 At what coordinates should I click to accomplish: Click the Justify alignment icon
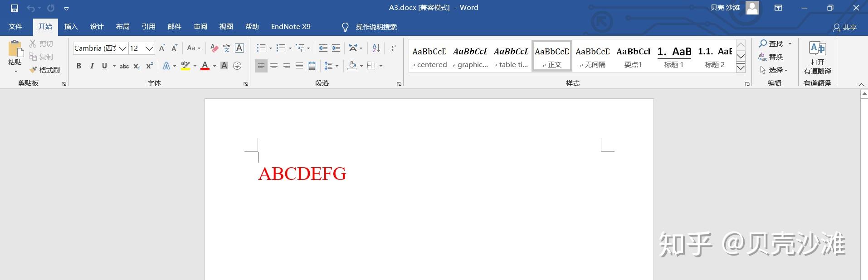coord(299,66)
